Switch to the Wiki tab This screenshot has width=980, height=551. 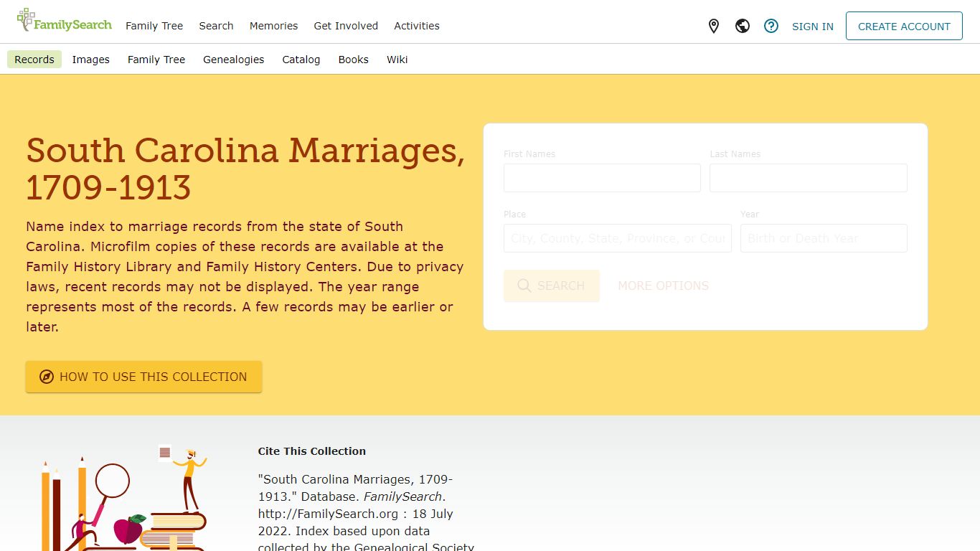click(x=397, y=60)
